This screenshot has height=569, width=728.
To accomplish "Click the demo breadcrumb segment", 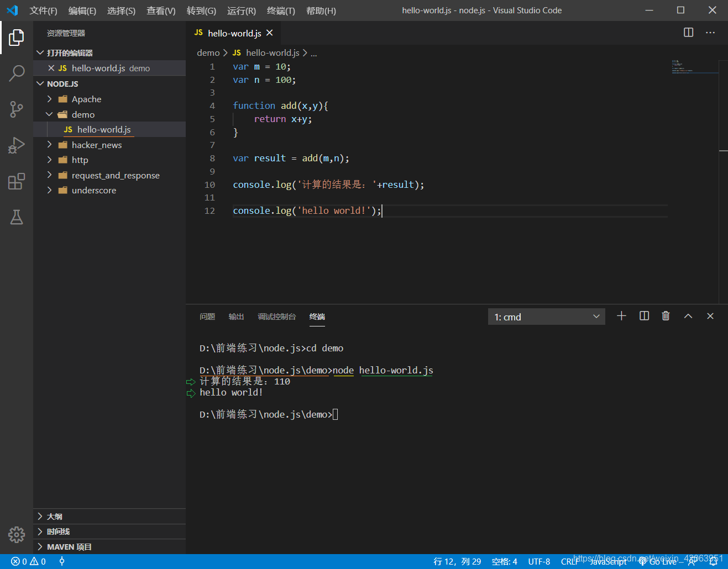I will (208, 52).
